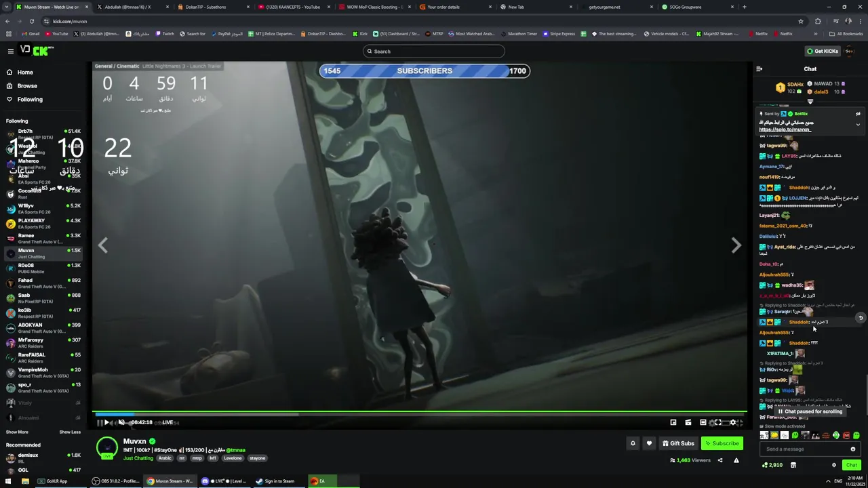Viewport: 868px width, 488px height.
Task: Open demisux recommended channel
Action: pos(44,457)
